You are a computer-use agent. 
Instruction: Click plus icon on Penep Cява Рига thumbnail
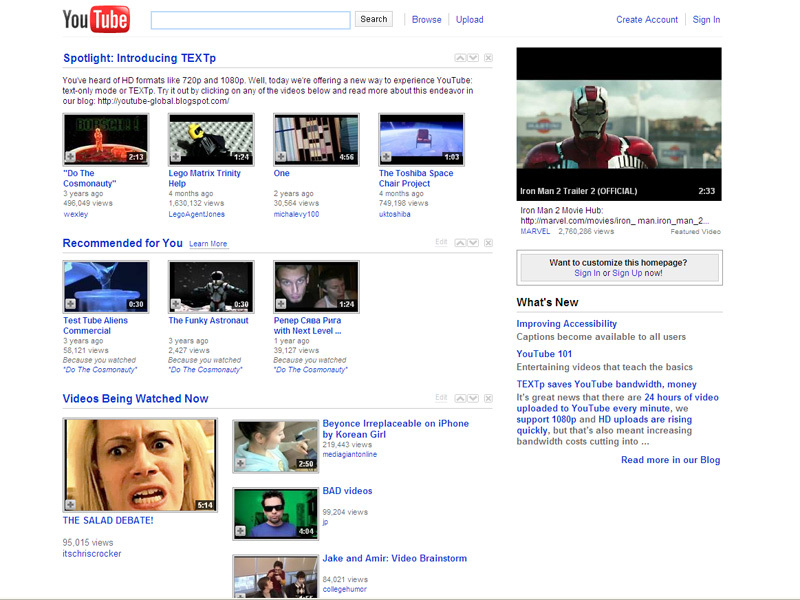pos(281,304)
